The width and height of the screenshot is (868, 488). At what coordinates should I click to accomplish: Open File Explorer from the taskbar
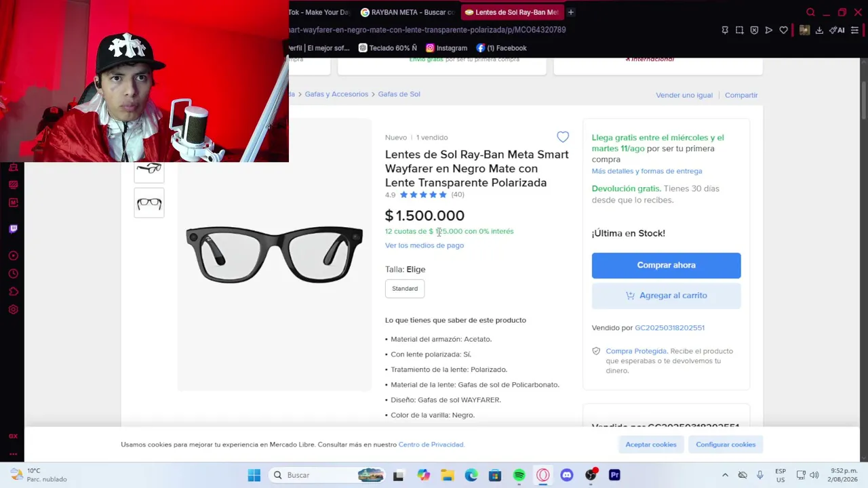447,475
